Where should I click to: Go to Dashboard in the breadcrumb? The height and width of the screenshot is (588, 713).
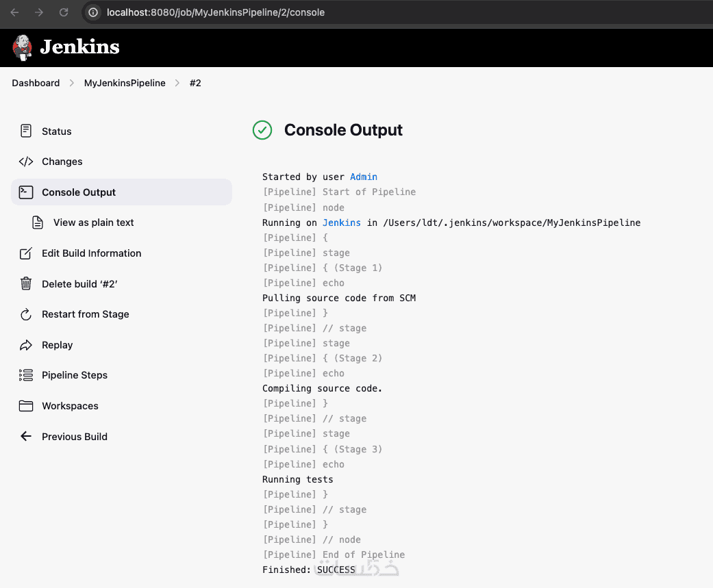tap(36, 83)
